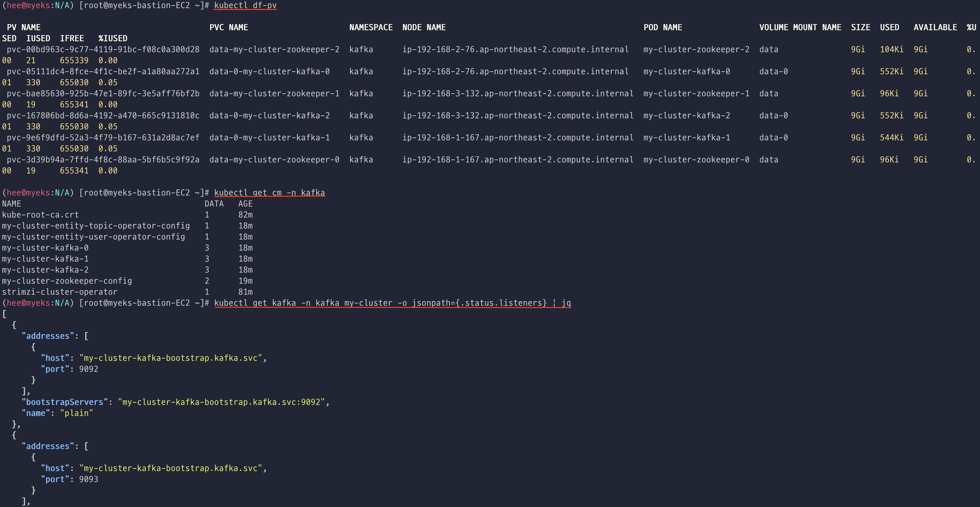
Task: Click the 'AVAILABLE' column header
Action: click(935, 28)
